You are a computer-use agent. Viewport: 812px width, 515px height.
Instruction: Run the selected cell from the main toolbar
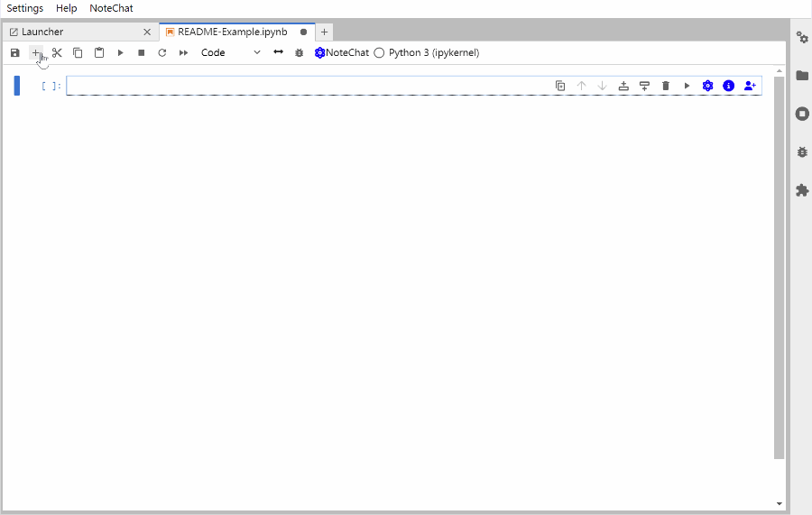tap(120, 53)
